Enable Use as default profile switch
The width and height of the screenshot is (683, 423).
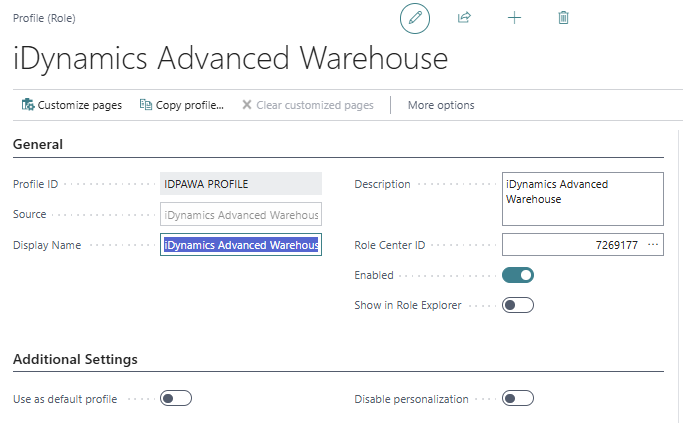point(176,398)
